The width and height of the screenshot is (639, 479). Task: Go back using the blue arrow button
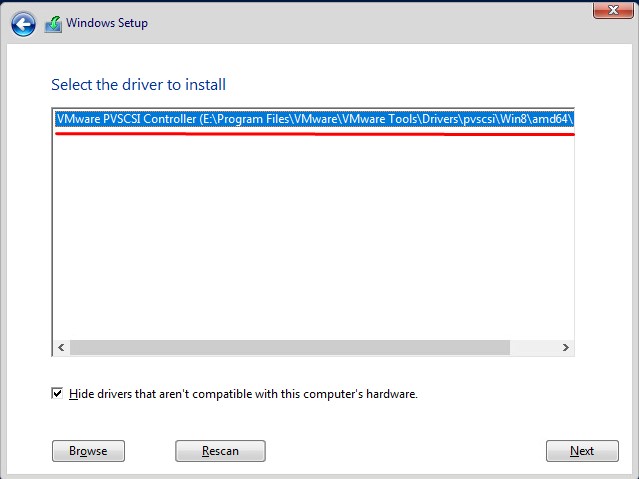(x=23, y=24)
